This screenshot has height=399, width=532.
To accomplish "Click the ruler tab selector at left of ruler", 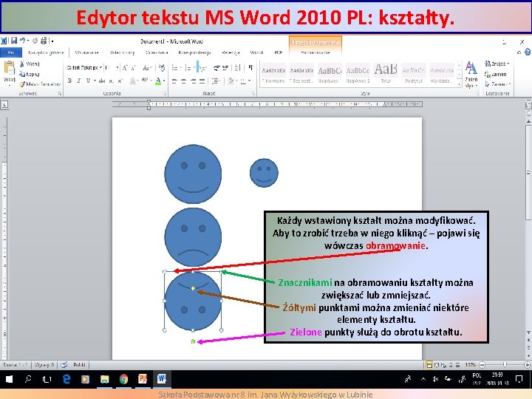I will [4, 105].
